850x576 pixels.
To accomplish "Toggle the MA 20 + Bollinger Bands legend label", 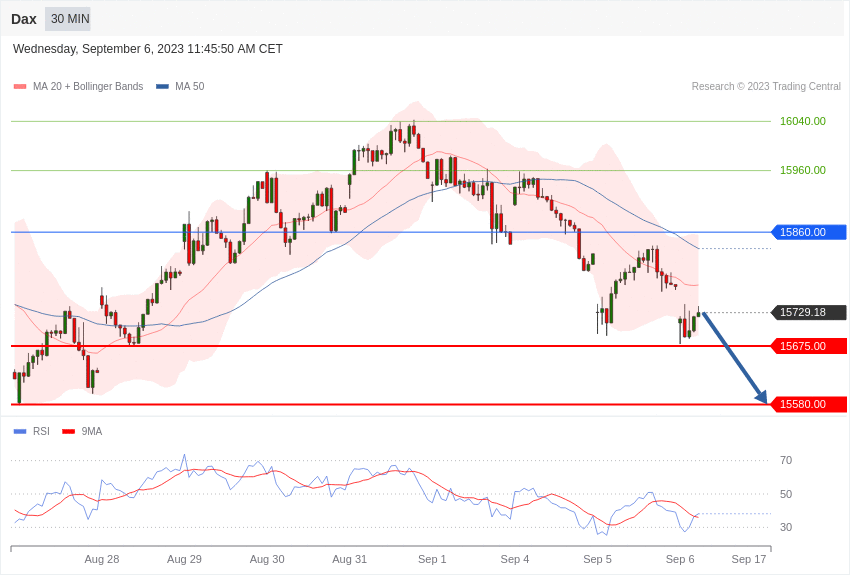I will [x=88, y=87].
